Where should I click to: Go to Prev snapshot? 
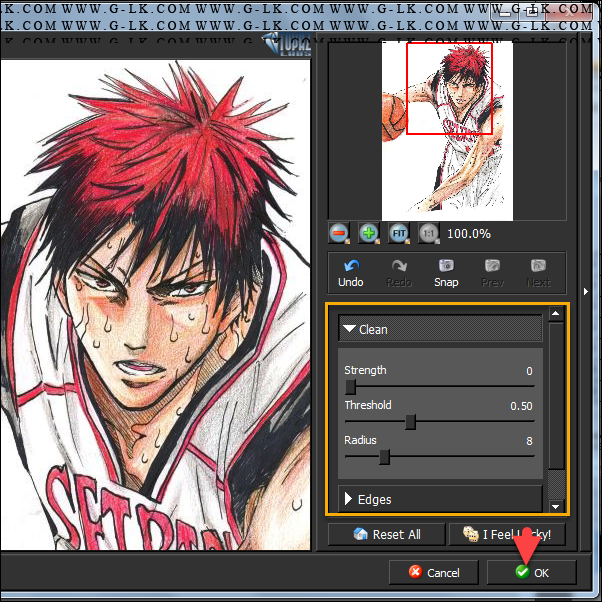(493, 274)
